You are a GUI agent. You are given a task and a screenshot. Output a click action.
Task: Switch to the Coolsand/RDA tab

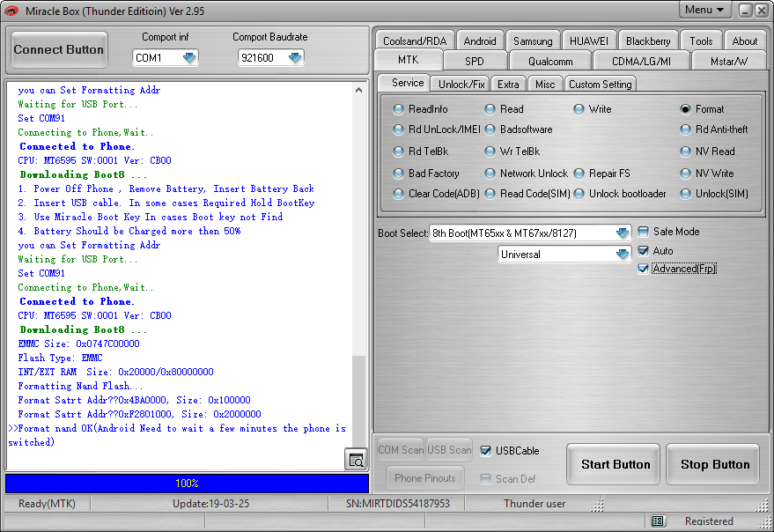[415, 41]
